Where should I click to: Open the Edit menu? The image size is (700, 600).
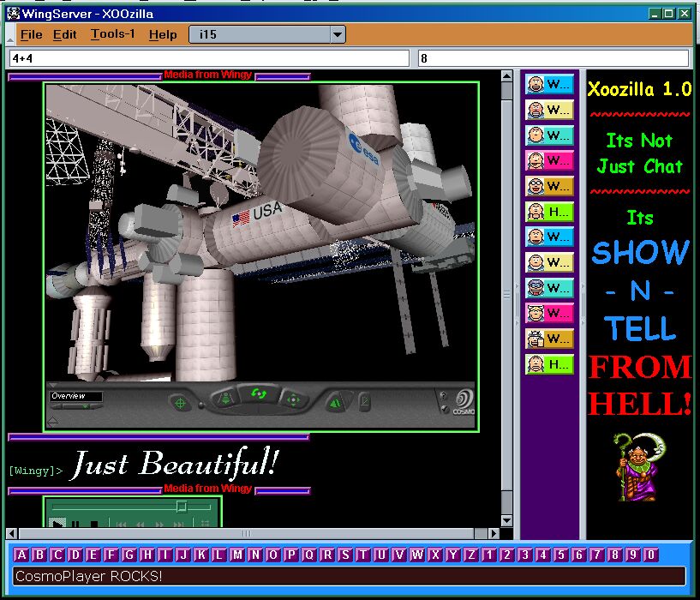[x=64, y=34]
